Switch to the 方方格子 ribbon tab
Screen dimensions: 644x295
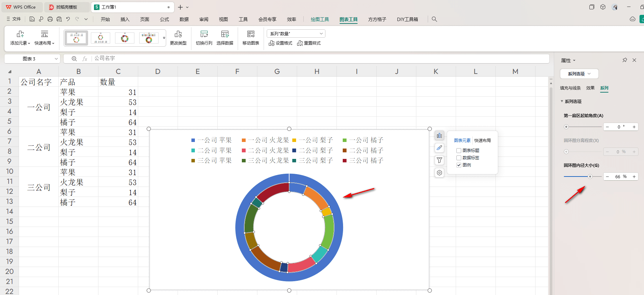(x=377, y=19)
